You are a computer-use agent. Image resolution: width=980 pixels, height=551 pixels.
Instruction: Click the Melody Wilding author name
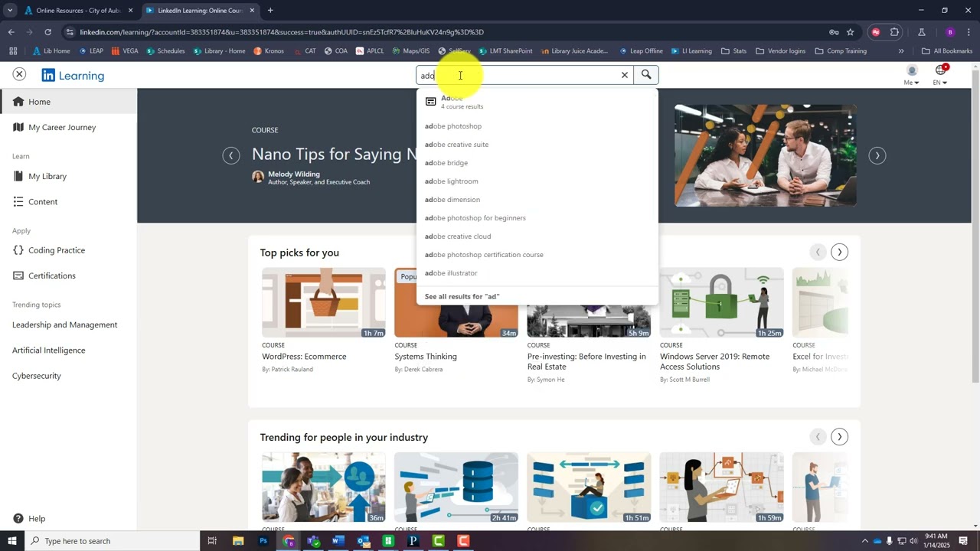294,174
